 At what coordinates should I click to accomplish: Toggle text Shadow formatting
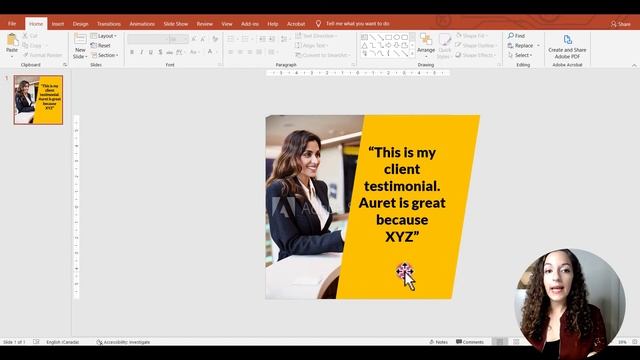pos(160,52)
